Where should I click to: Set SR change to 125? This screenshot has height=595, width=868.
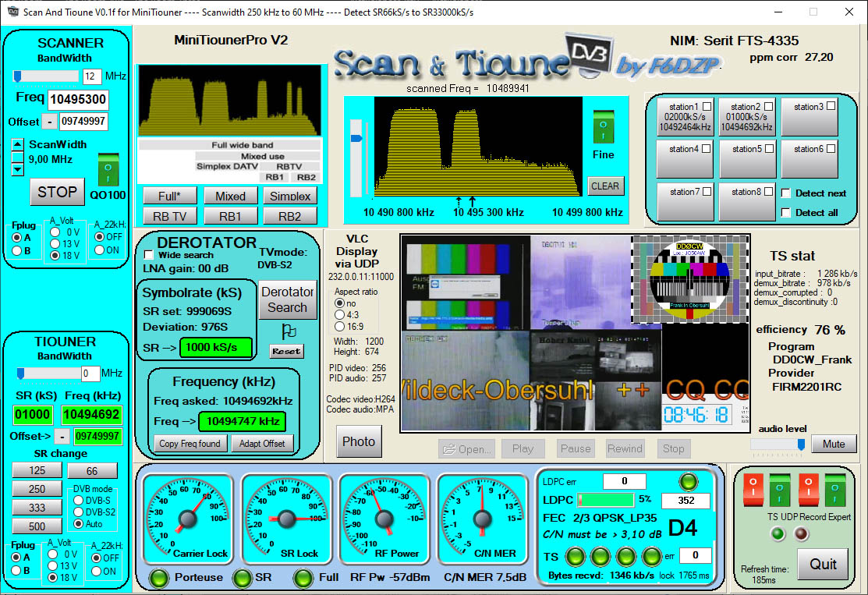pyautogui.click(x=37, y=470)
